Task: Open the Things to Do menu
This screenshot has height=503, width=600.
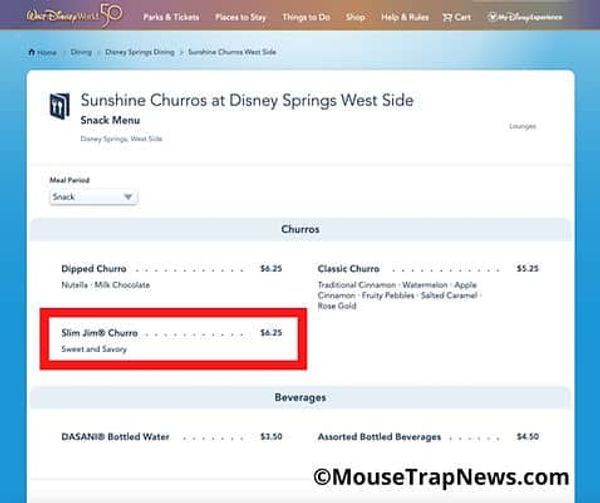Action: point(306,17)
